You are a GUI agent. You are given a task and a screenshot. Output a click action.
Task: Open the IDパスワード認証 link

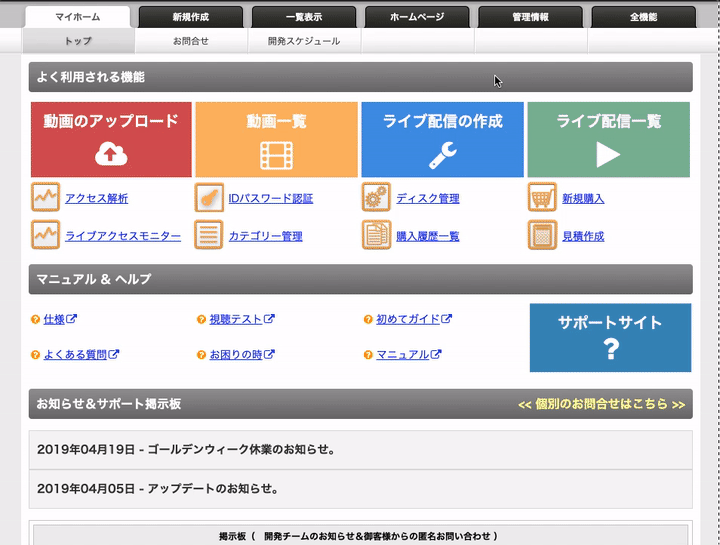[x=271, y=198]
